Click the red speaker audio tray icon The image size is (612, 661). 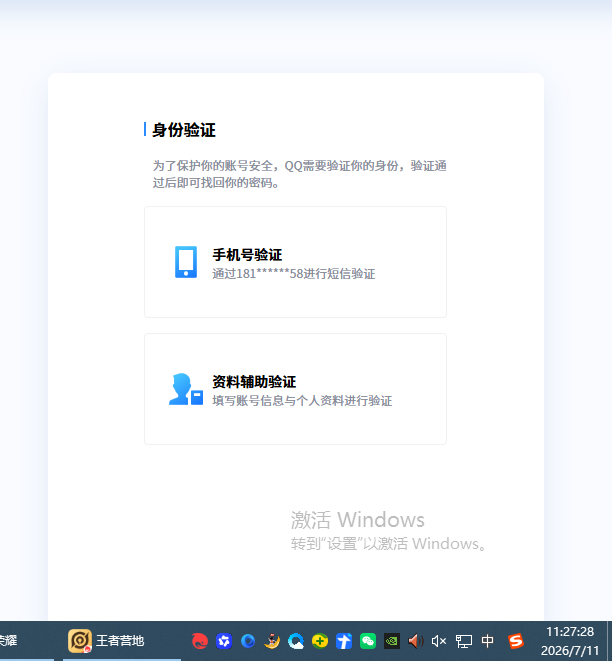(416, 641)
